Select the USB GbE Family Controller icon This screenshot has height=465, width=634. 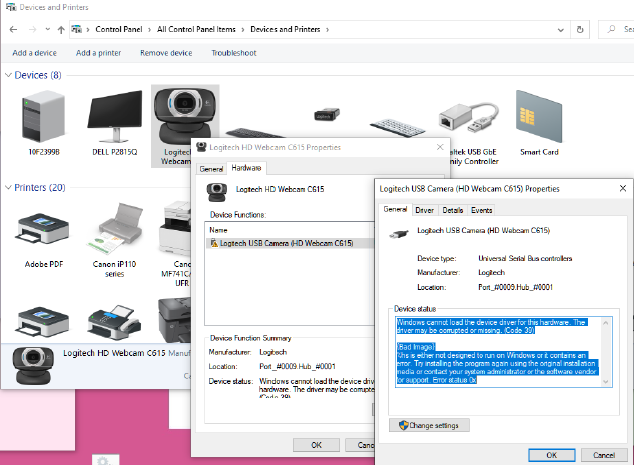click(x=468, y=118)
